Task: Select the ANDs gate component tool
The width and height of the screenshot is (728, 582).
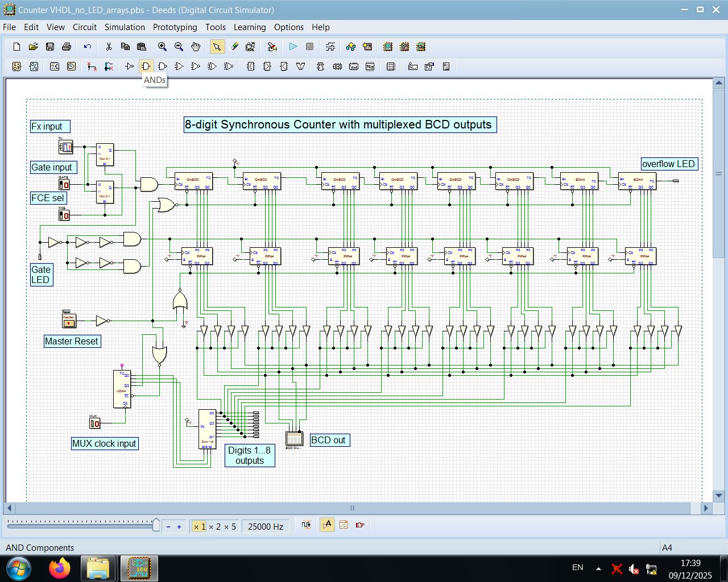Action: pos(146,66)
